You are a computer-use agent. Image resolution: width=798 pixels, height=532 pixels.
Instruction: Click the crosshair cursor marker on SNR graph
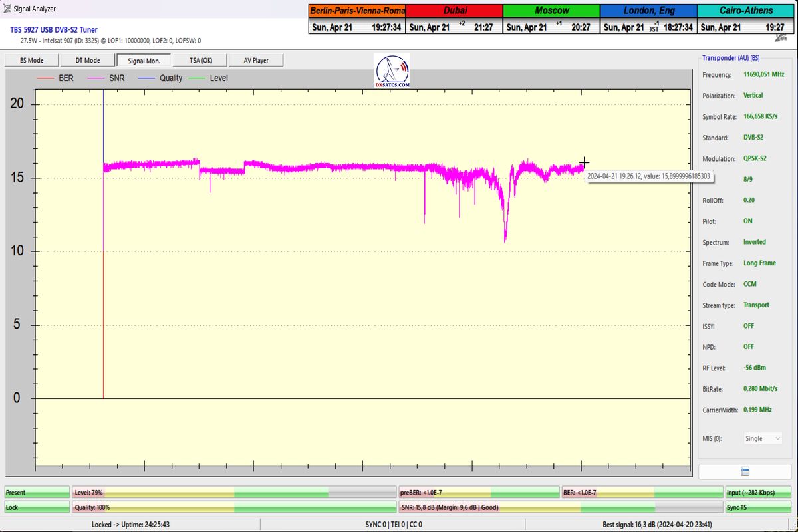tap(584, 162)
